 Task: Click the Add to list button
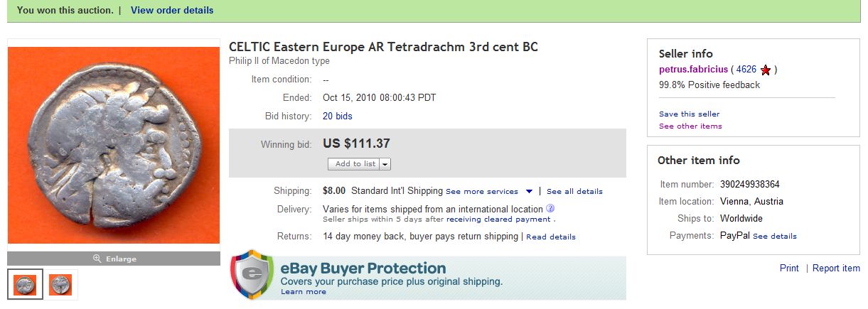tap(355, 164)
